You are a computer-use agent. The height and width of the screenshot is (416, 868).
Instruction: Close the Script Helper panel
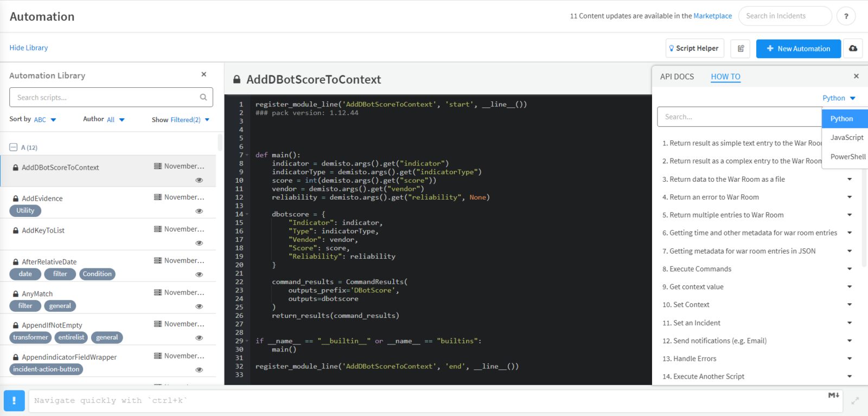click(856, 76)
